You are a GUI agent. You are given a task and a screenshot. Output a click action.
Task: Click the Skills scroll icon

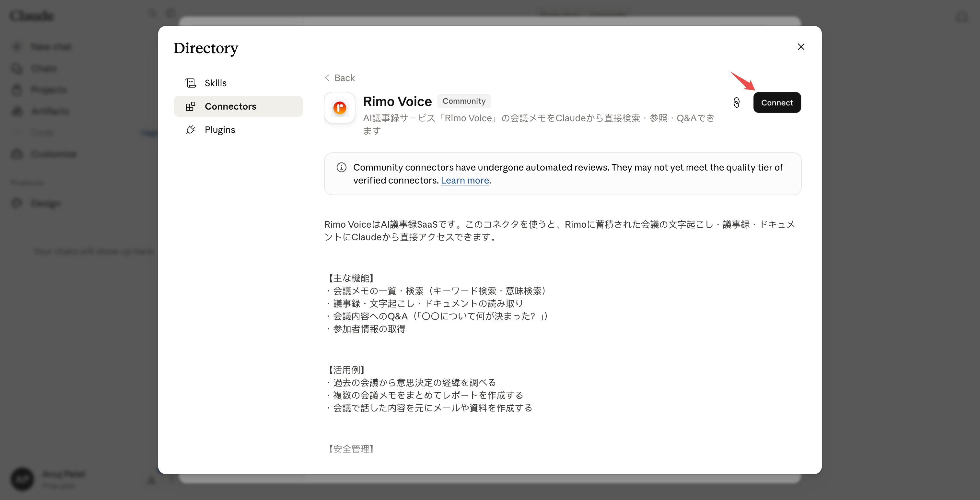pyautogui.click(x=190, y=83)
